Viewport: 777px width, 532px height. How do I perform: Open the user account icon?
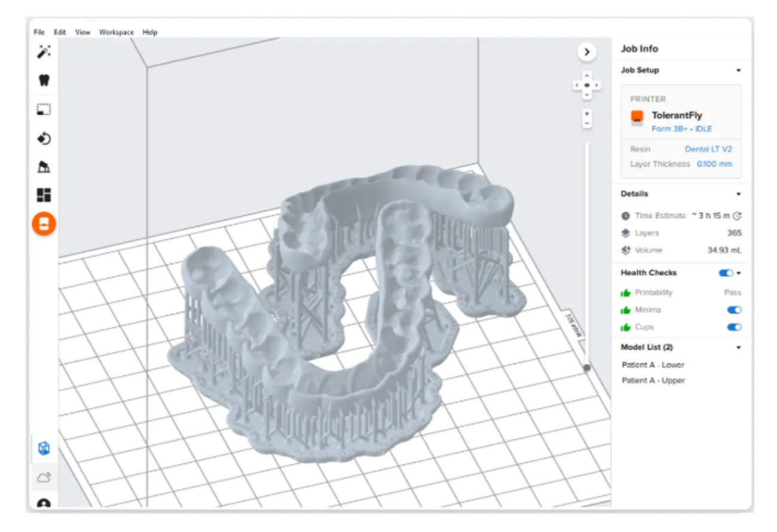tap(44, 503)
